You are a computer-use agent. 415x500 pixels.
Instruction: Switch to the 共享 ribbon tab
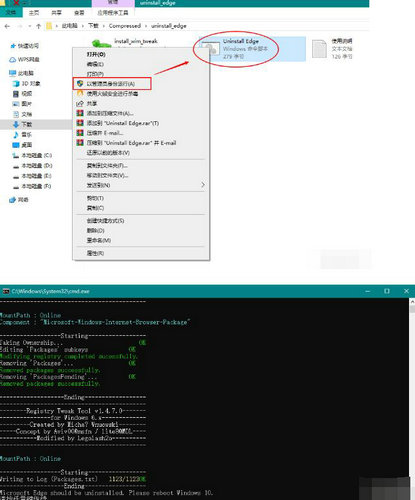pos(57,13)
